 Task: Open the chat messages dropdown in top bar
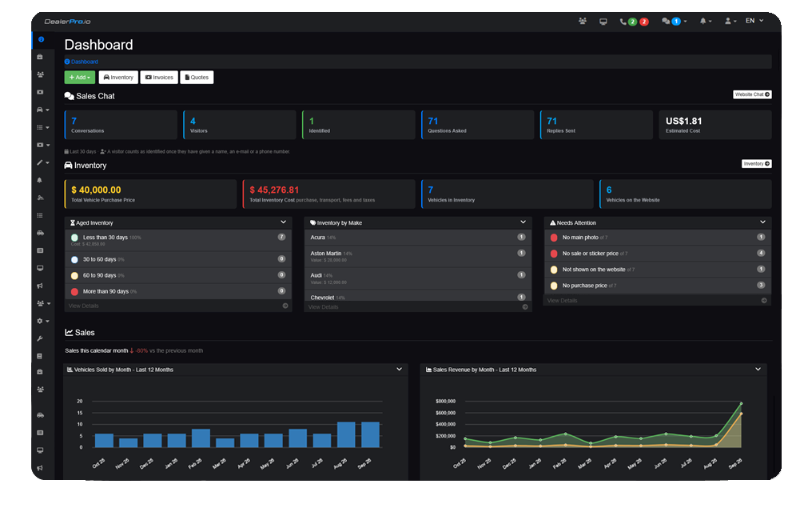coord(675,22)
